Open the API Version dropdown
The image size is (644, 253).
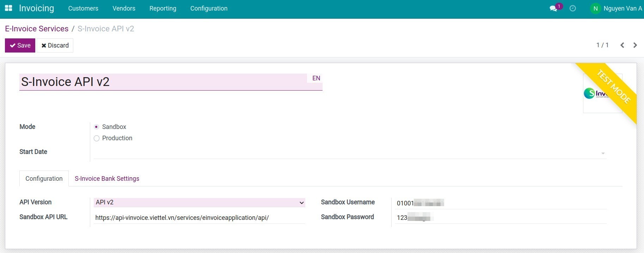[x=199, y=203]
